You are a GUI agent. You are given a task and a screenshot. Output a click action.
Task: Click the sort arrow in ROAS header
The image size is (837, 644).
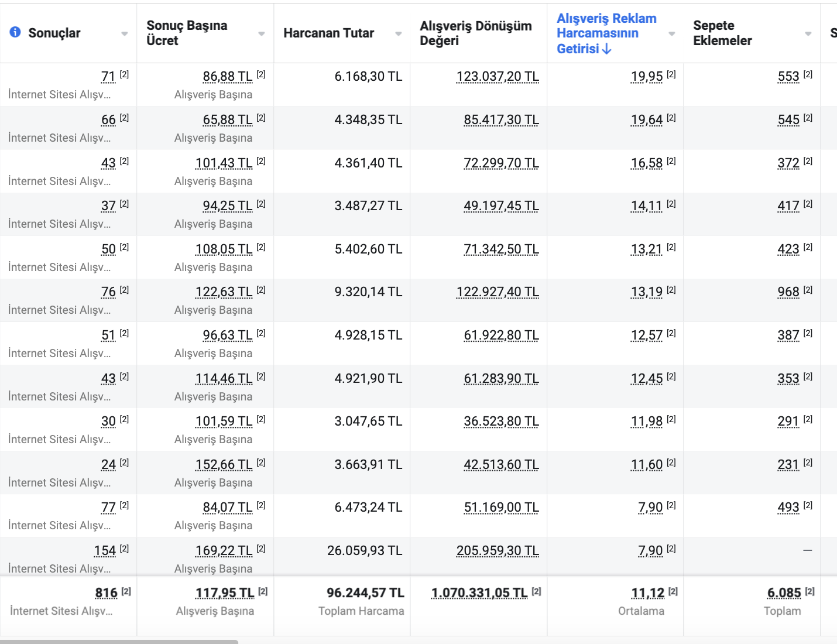tap(607, 49)
